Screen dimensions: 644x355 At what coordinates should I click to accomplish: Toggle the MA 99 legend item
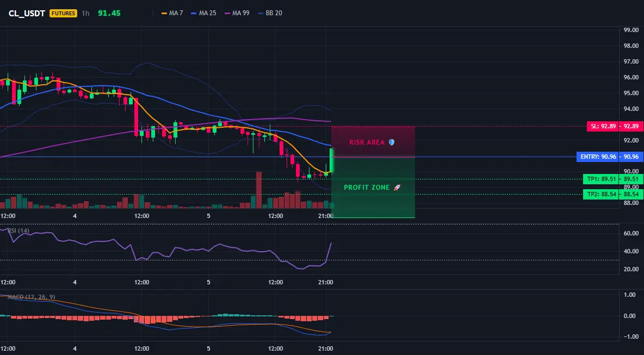pos(237,13)
